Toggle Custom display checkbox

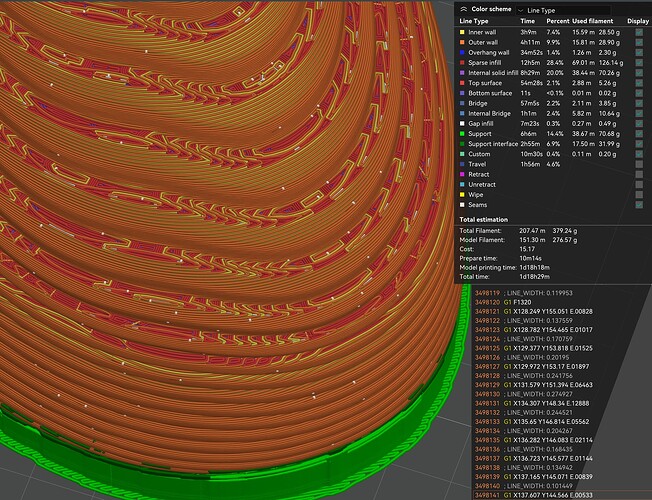point(639,154)
